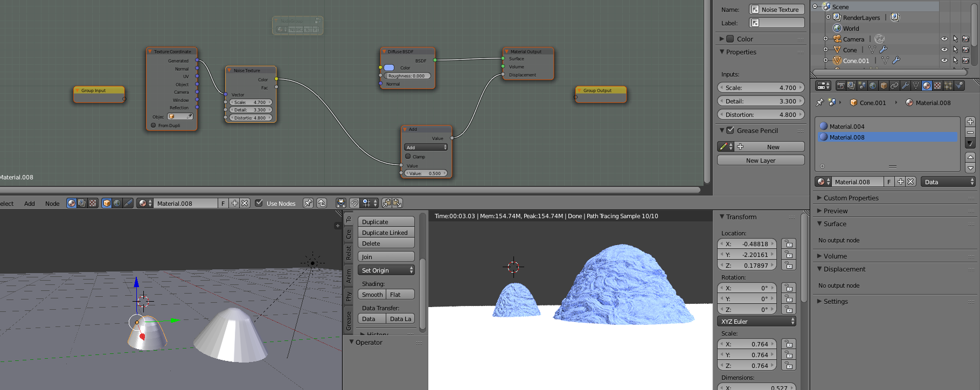Set shading to Smooth

(x=372, y=295)
